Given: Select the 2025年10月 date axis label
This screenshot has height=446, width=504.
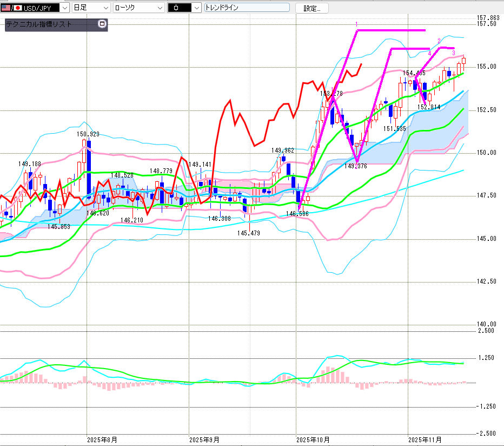Looking at the screenshot, I should coord(313,440).
